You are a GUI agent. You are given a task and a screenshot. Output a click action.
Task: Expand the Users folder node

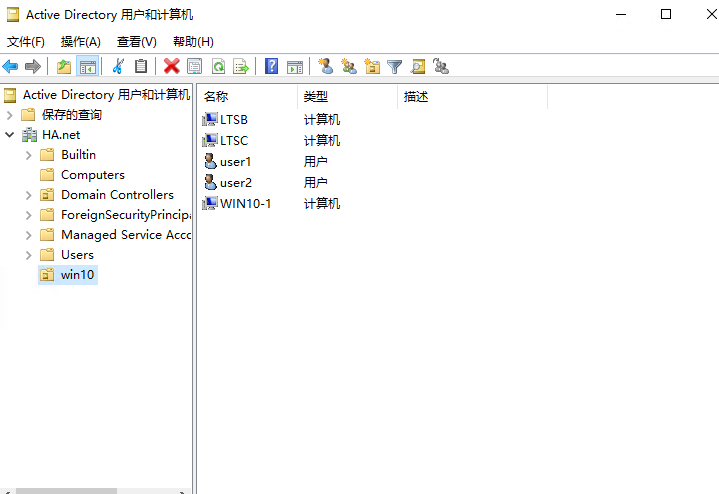[x=28, y=255]
